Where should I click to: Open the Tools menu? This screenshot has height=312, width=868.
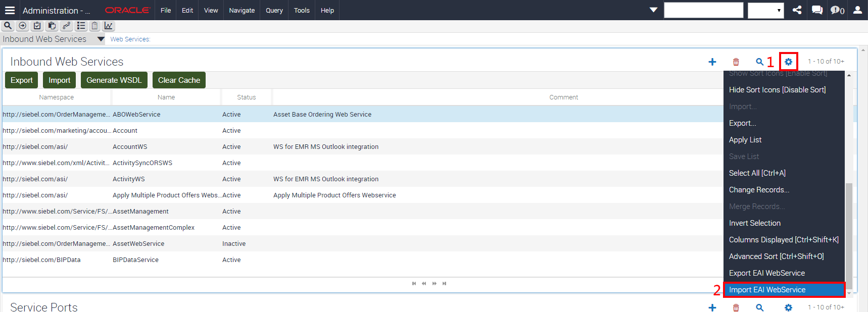pyautogui.click(x=302, y=10)
